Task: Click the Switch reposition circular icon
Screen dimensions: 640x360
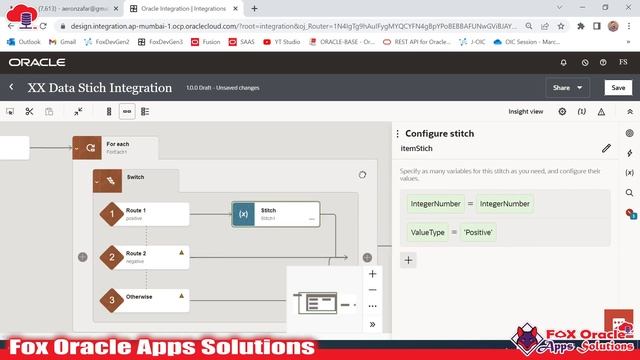Action: [x=362, y=175]
